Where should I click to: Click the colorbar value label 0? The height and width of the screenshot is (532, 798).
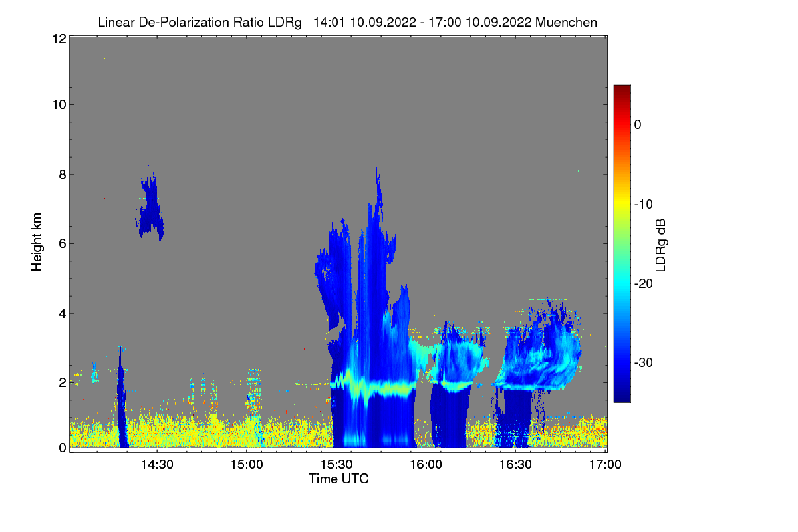(x=638, y=124)
